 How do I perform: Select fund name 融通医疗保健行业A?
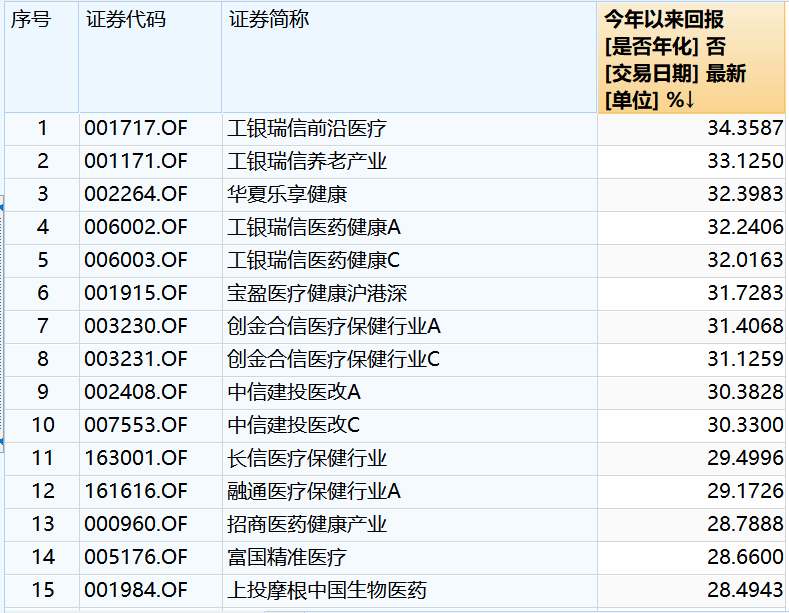click(x=313, y=491)
